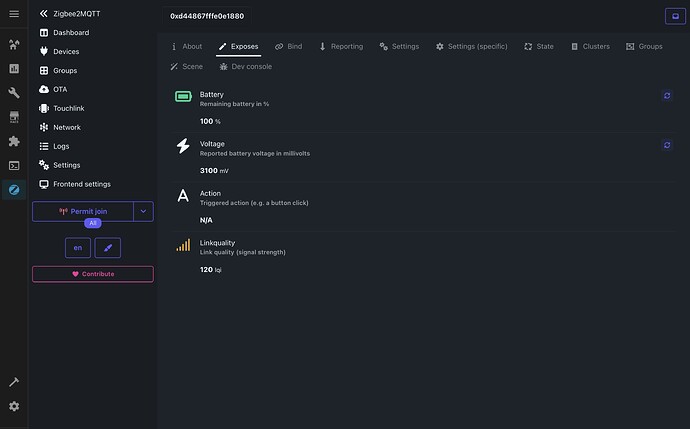This screenshot has height=429, width=690.
Task: Click the Contribute button
Action: 93,274
